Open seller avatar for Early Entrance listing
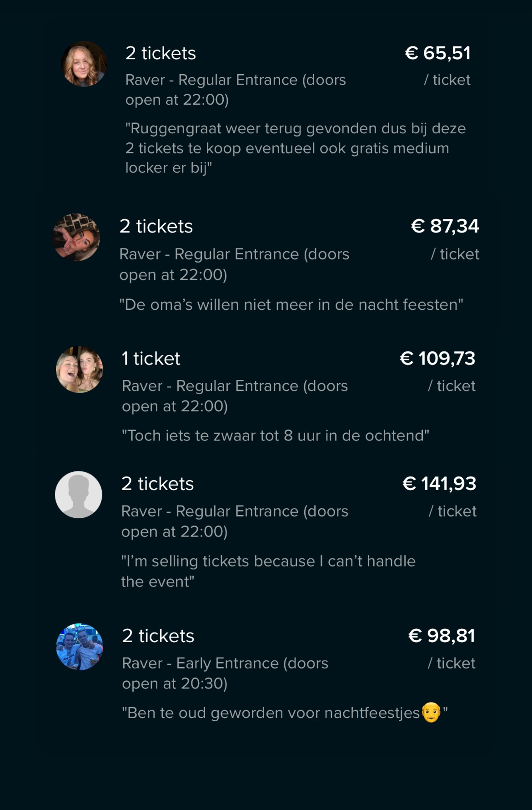 80,647
